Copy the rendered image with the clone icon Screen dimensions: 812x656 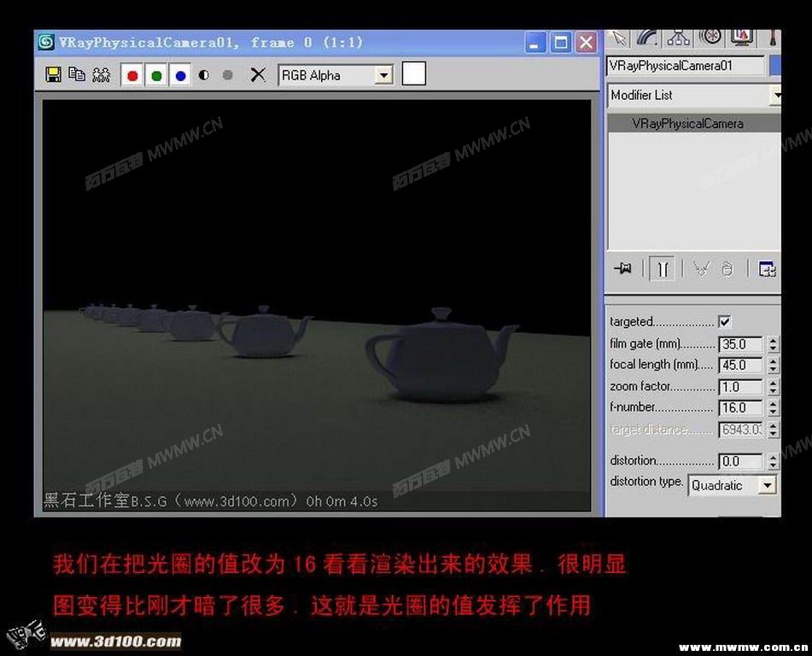pos(77,74)
